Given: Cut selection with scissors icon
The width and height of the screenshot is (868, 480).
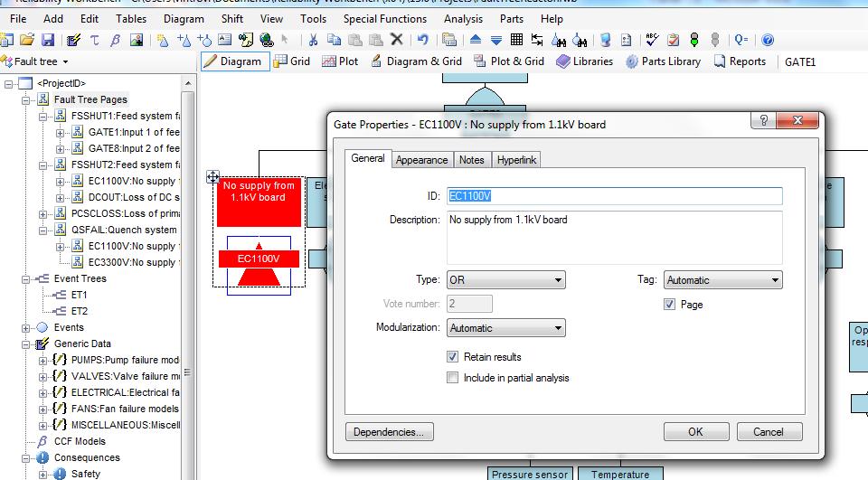Looking at the screenshot, I should tap(313, 40).
